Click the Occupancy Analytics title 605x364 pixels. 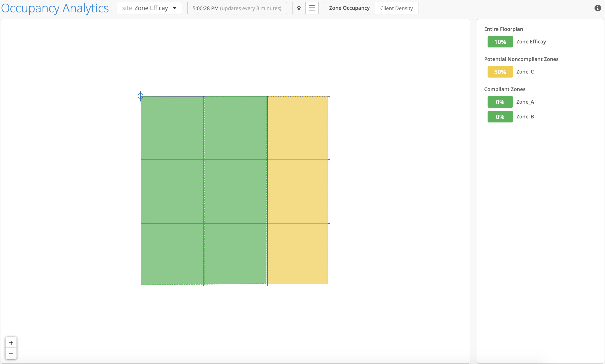55,8
